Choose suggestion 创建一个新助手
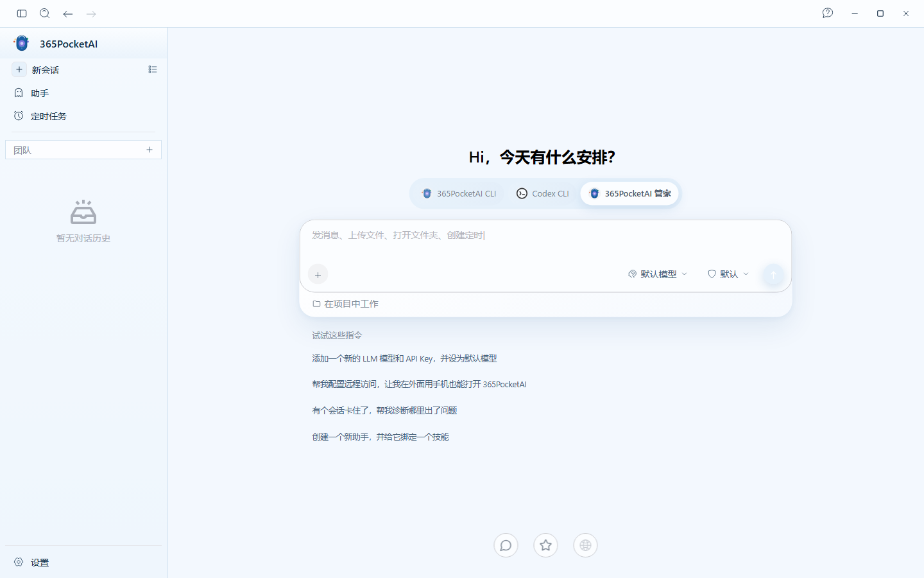This screenshot has height=578, width=924. pos(381,437)
